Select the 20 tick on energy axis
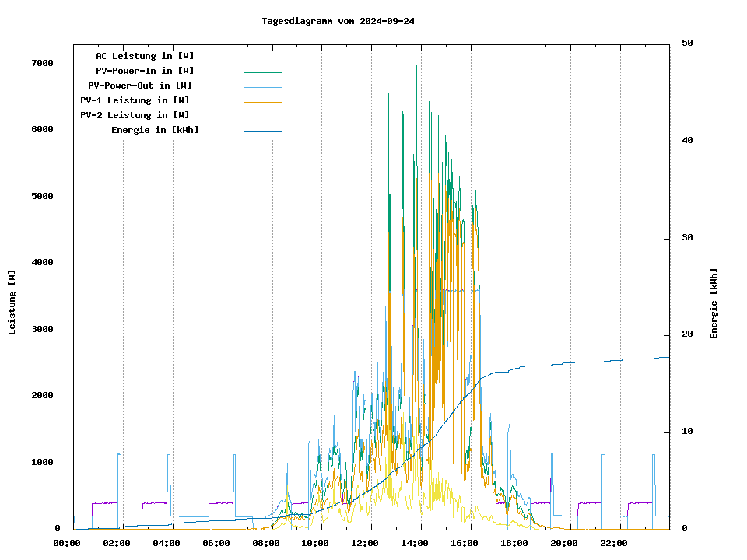The width and height of the screenshot is (747, 560). click(x=687, y=334)
